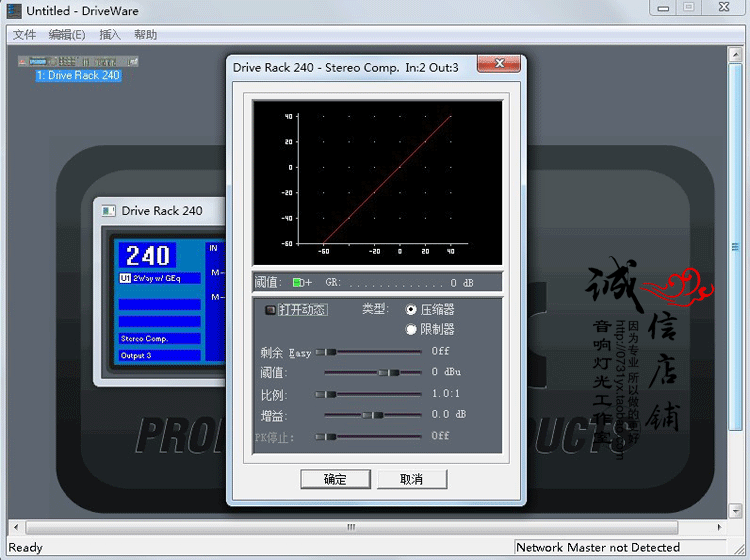Toggle the 打开动态 checkbox
Image resolution: width=750 pixels, height=560 pixels.
[270, 310]
